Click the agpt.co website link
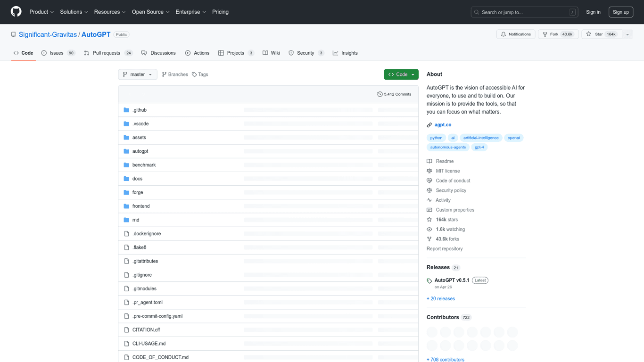Screen dimensions: 644x362 tap(443, 125)
